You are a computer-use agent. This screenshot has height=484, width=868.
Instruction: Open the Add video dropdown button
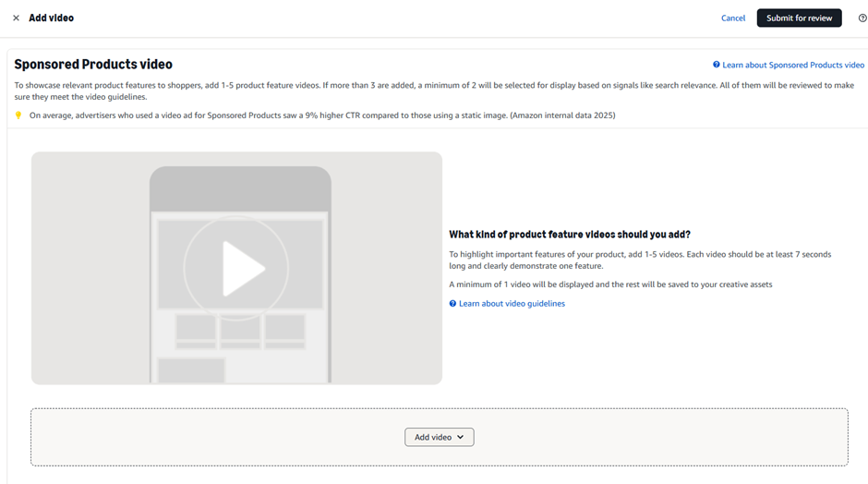pos(439,438)
